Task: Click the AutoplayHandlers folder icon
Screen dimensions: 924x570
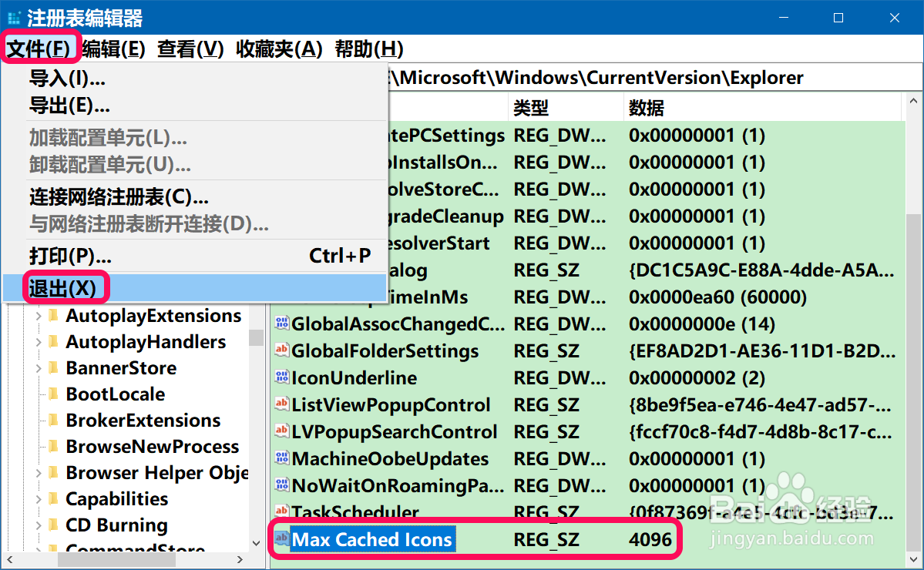Action: click(x=53, y=341)
